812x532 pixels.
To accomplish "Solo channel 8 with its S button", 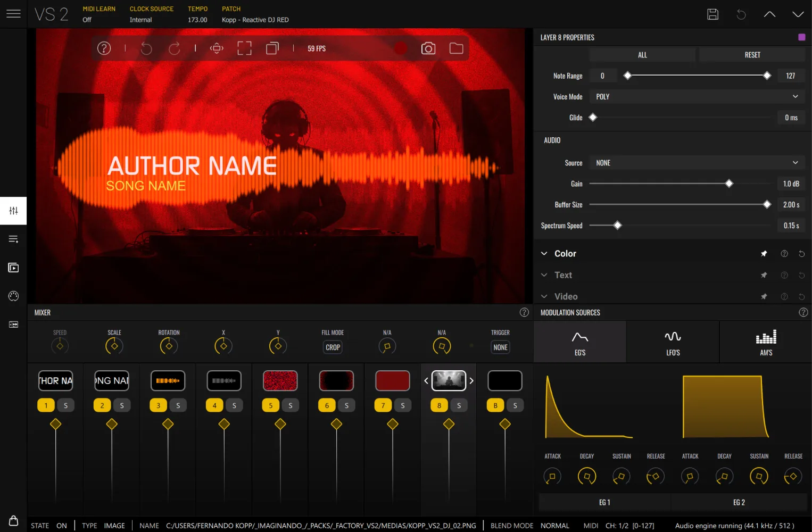I will (x=459, y=405).
